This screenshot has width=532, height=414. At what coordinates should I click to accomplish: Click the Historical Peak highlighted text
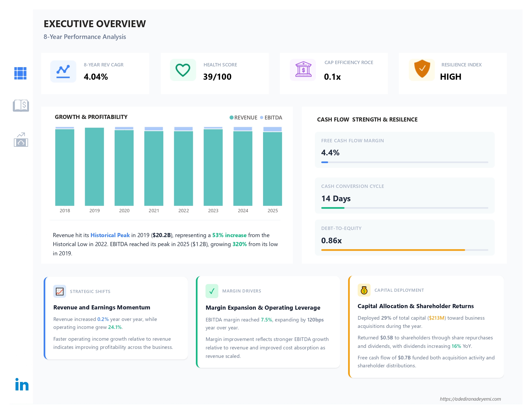coord(110,235)
